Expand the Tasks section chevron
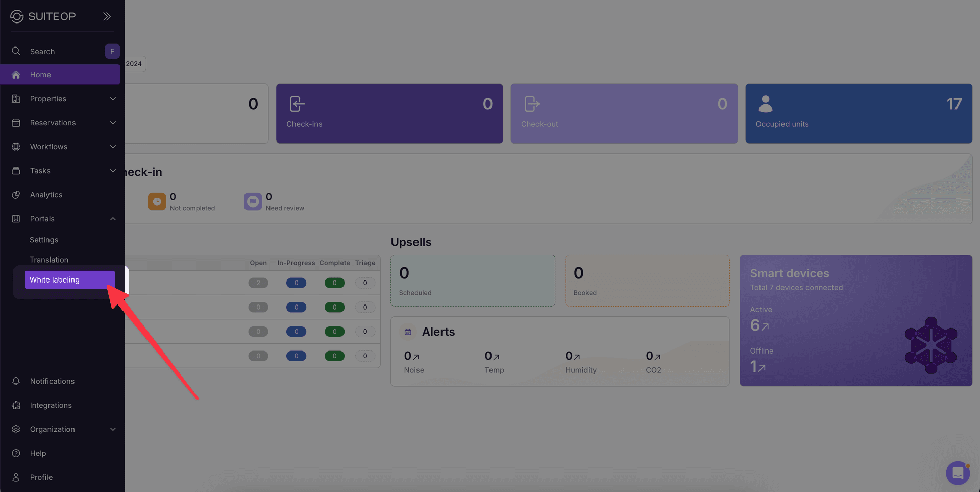Image resolution: width=980 pixels, height=492 pixels. (x=113, y=171)
